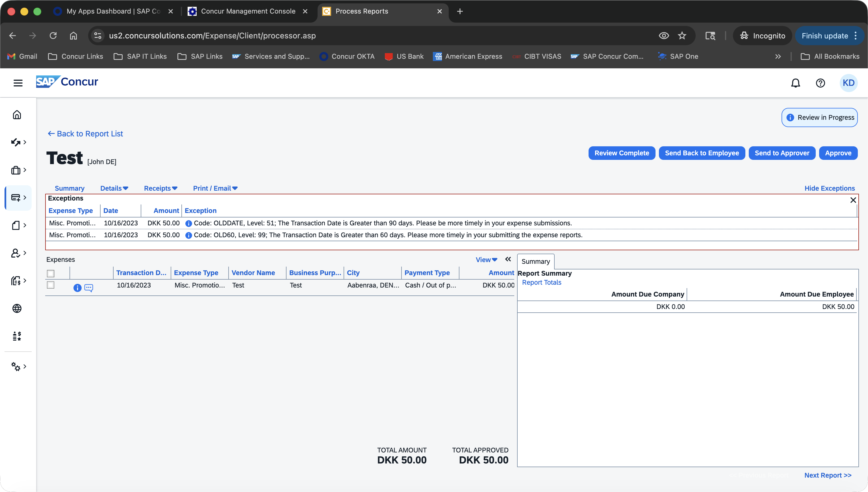Close the Exceptions panel with X
Viewport: 868px width, 492px height.
click(x=853, y=200)
